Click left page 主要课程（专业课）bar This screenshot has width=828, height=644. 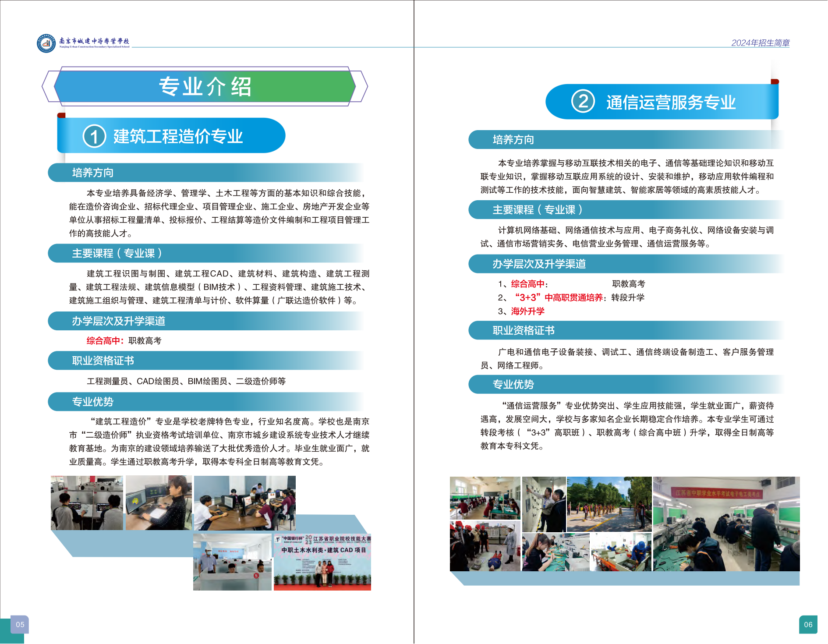coord(206,253)
